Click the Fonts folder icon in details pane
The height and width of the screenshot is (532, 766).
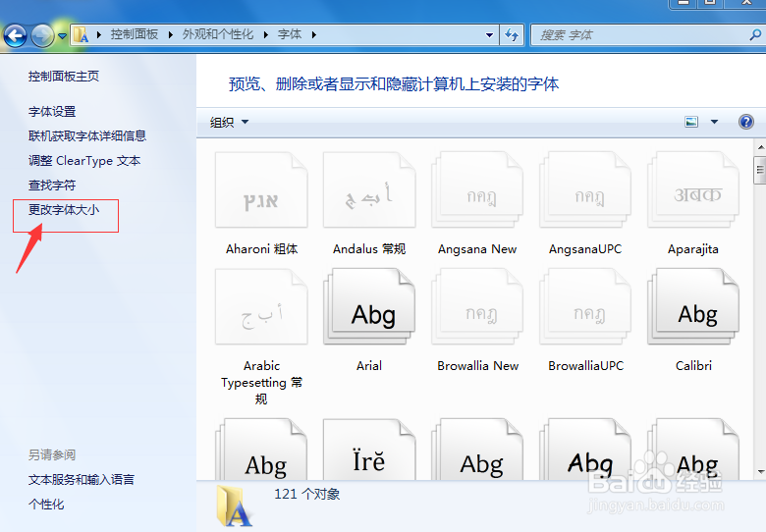pyautogui.click(x=235, y=506)
